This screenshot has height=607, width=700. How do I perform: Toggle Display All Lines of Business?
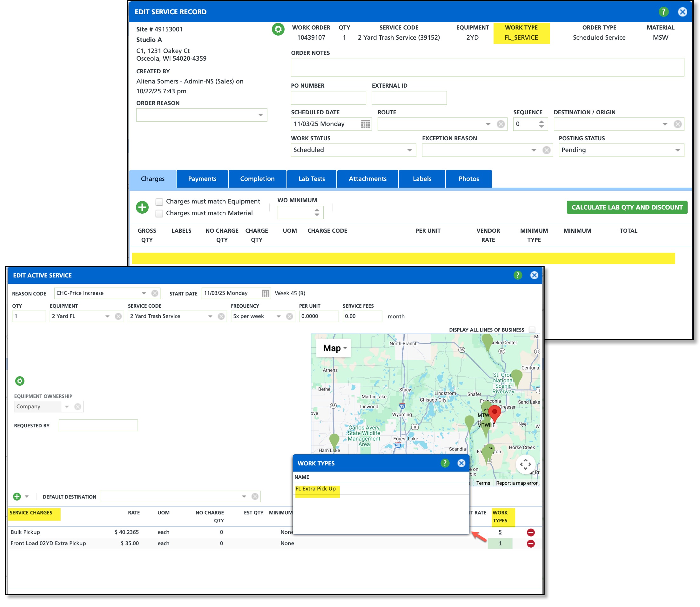coord(532,330)
